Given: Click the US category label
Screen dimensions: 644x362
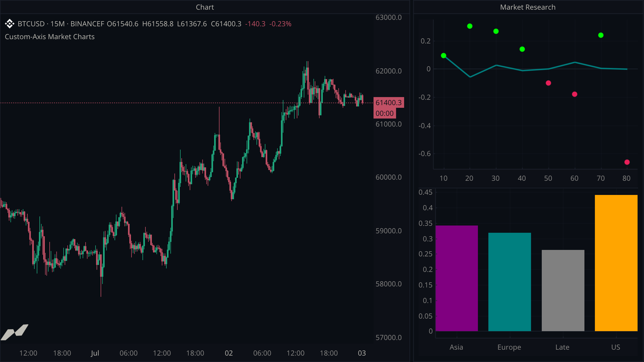Looking at the screenshot, I should 616,347.
